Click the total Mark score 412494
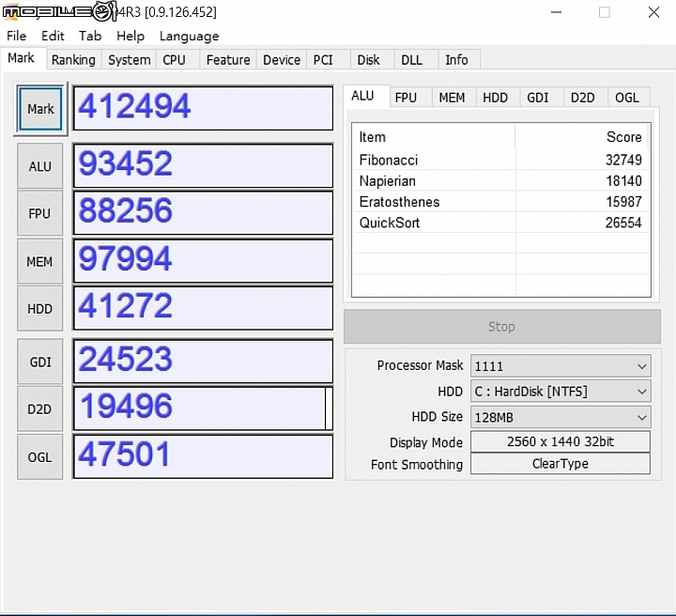This screenshot has width=676, height=616. click(203, 108)
